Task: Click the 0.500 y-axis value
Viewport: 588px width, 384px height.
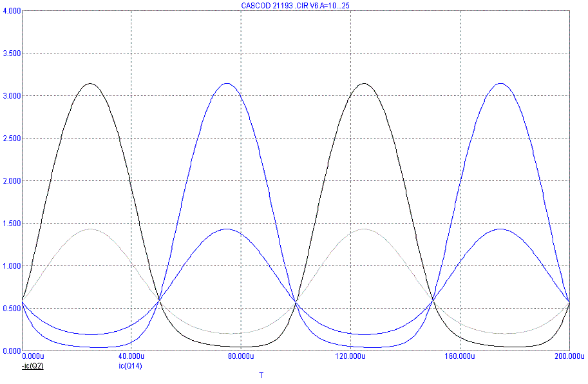Action: click(12, 309)
